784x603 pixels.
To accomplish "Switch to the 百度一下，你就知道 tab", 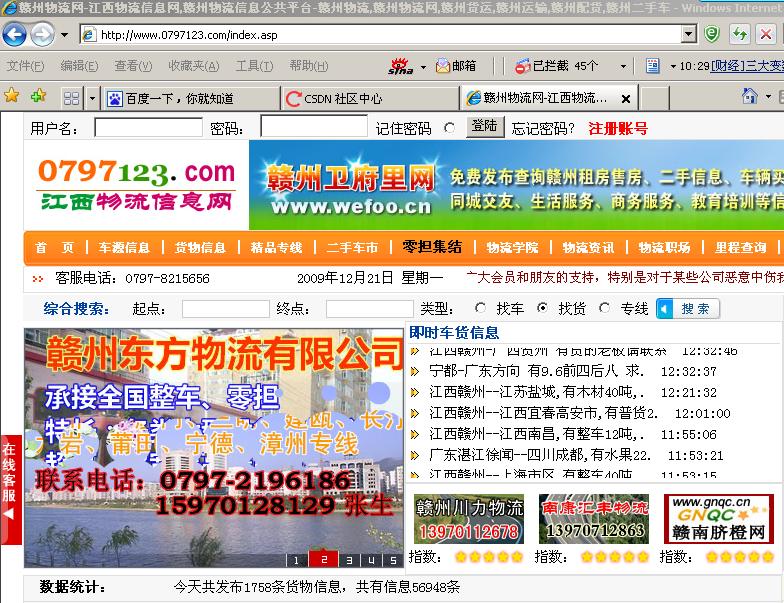I will point(190,98).
